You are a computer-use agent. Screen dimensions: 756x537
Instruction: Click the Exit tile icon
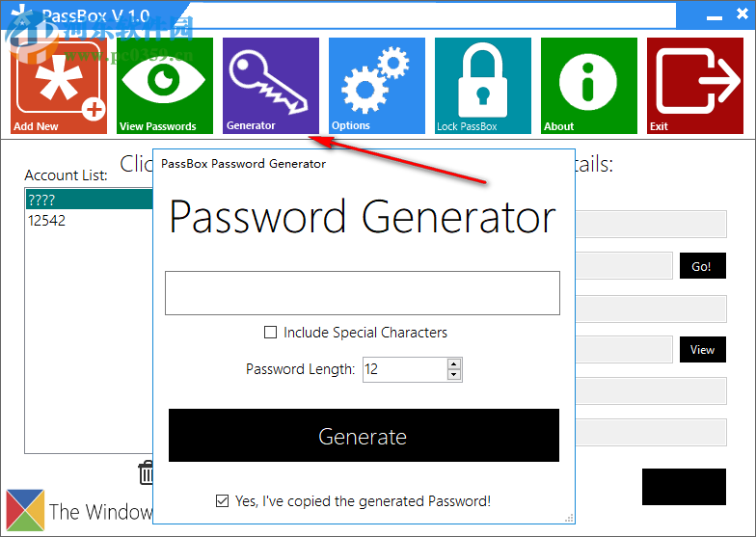[694, 86]
